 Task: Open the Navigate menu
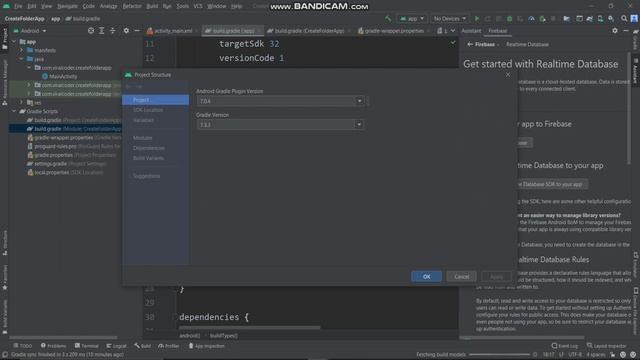click(x=67, y=6)
